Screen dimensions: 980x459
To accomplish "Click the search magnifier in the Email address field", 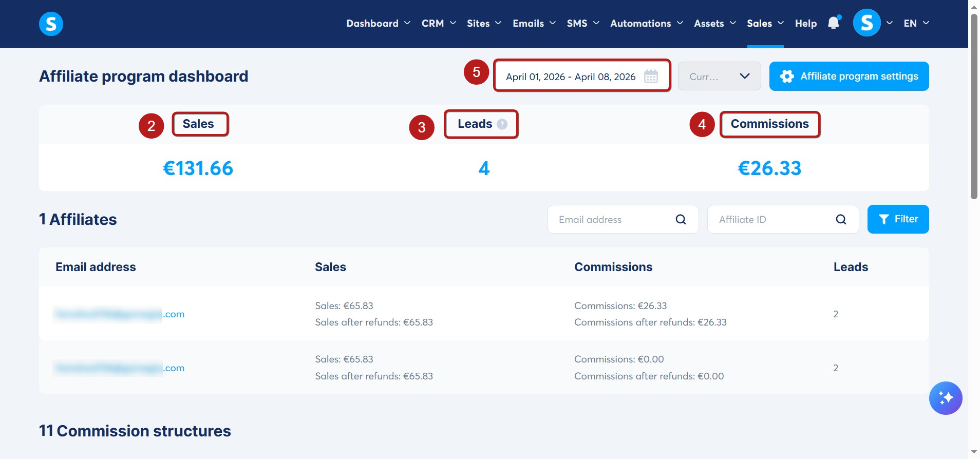I will click(681, 219).
